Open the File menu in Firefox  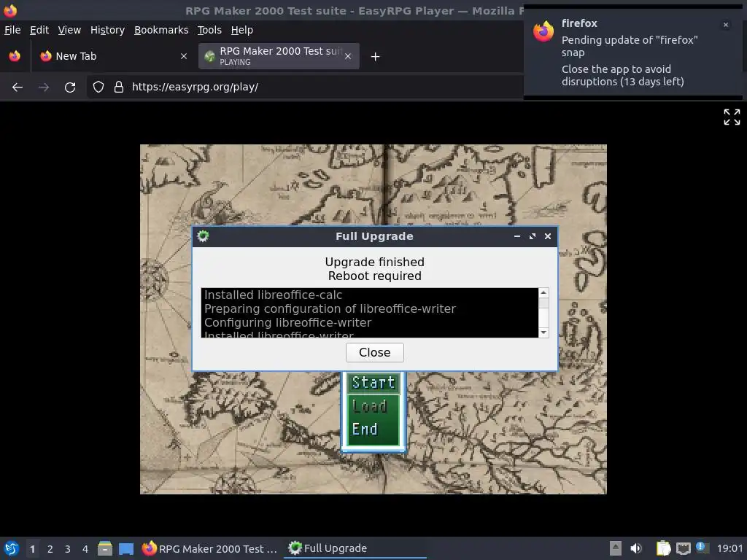pyautogui.click(x=12, y=30)
